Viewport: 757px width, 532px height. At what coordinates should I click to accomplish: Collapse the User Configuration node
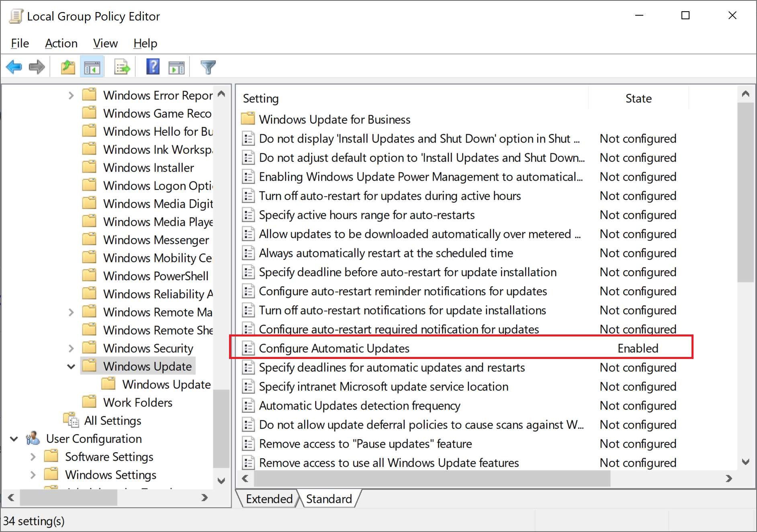pyautogui.click(x=14, y=438)
